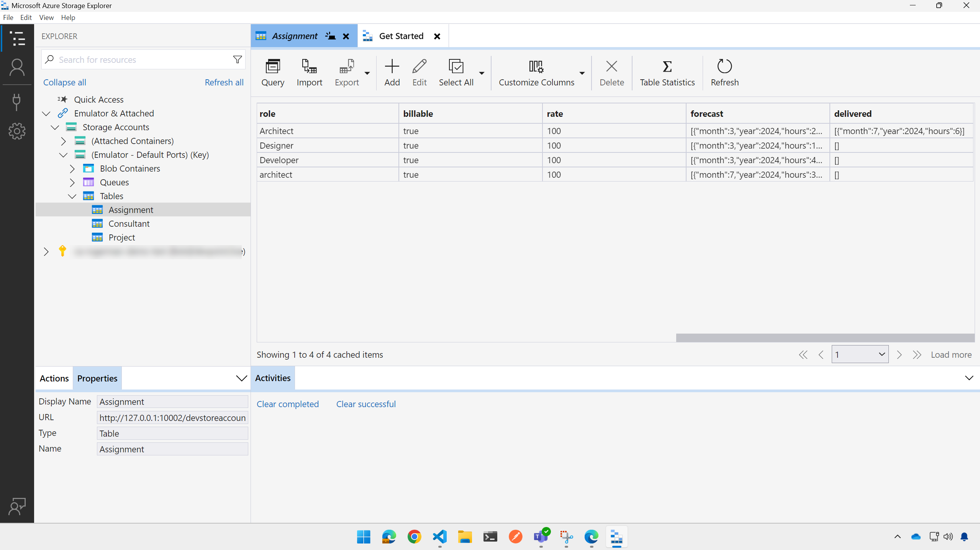Click the Collapse all link

click(64, 82)
